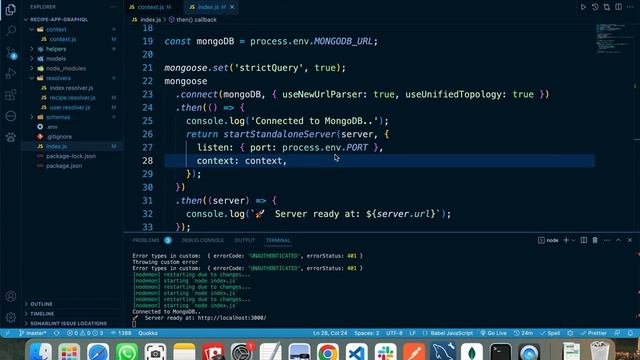The height and width of the screenshot is (360, 640).
Task: Select the Terminal panel tab
Action: click(278, 240)
